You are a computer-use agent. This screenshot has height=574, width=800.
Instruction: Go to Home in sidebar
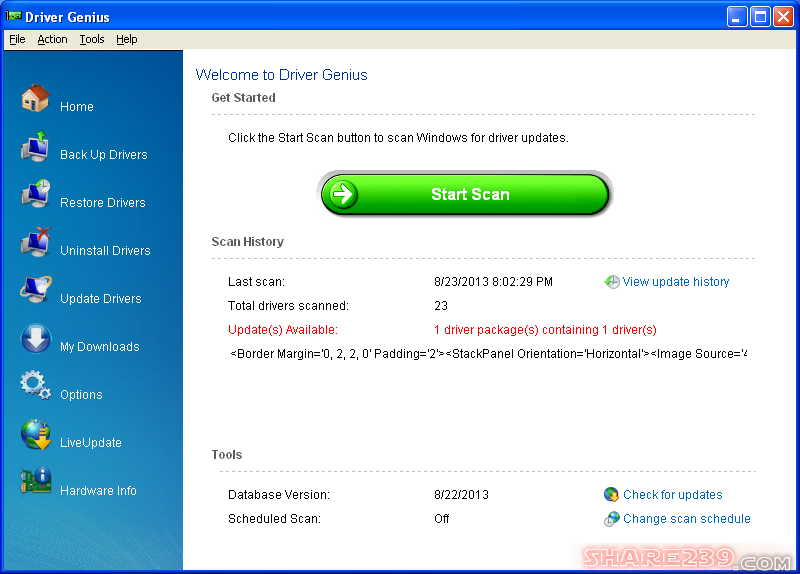click(77, 107)
